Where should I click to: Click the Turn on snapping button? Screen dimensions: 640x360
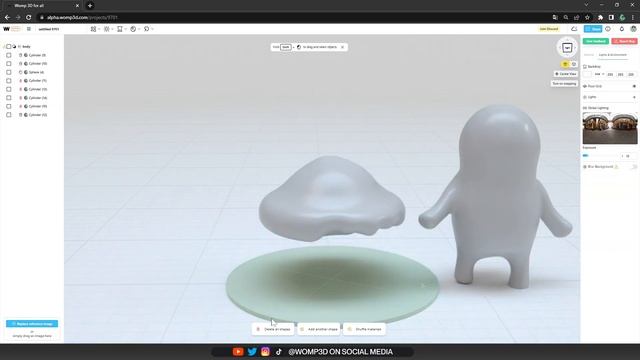coord(564,84)
